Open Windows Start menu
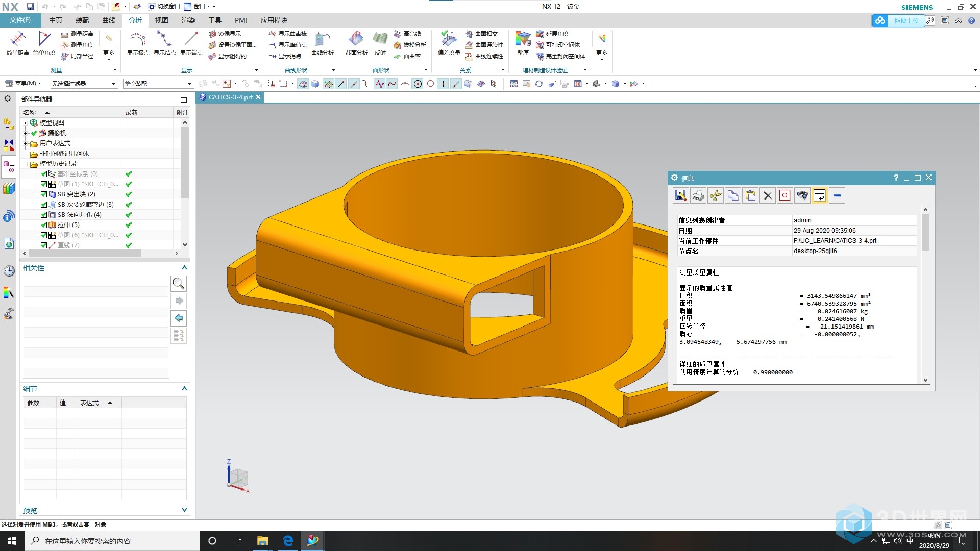980x551 pixels. click(x=12, y=541)
